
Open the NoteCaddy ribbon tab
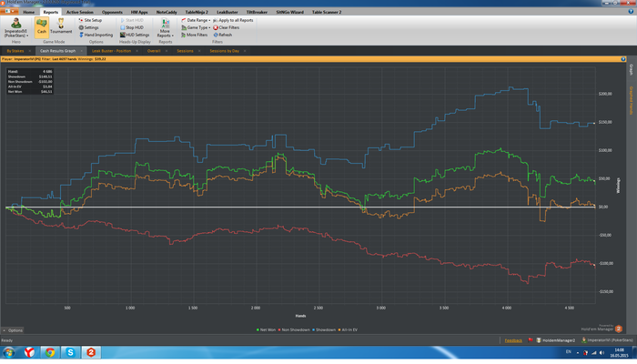[x=167, y=12]
